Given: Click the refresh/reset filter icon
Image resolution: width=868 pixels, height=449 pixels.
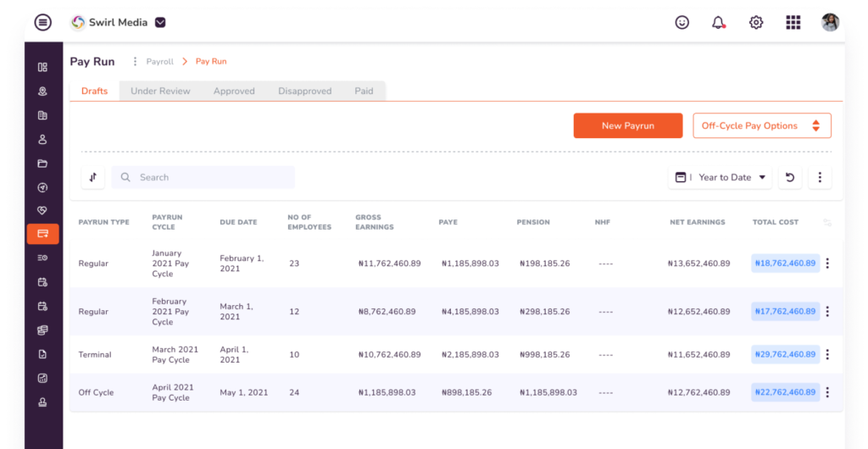Looking at the screenshot, I should [x=790, y=177].
